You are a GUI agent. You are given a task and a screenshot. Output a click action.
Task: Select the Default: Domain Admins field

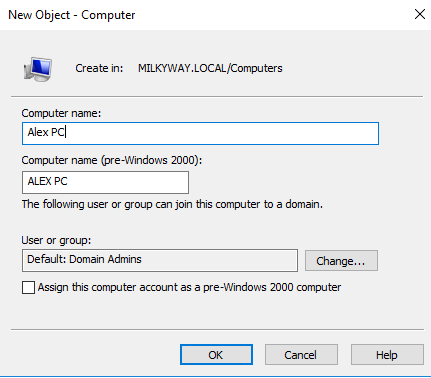tap(160, 260)
